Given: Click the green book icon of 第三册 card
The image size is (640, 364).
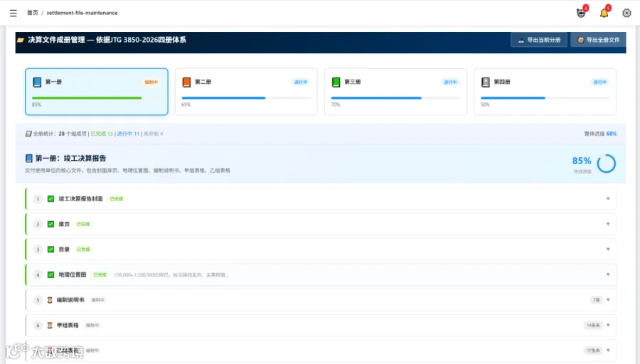Looking at the screenshot, I should [x=336, y=82].
